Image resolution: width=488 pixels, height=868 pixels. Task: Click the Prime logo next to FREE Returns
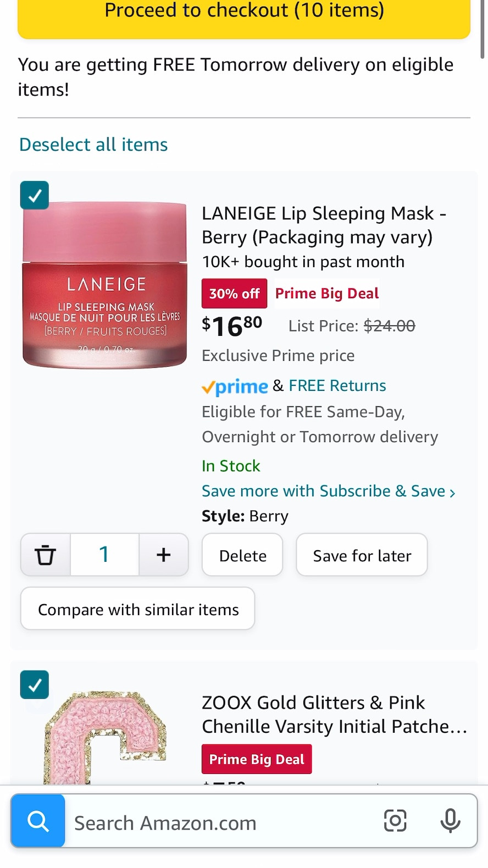235,386
